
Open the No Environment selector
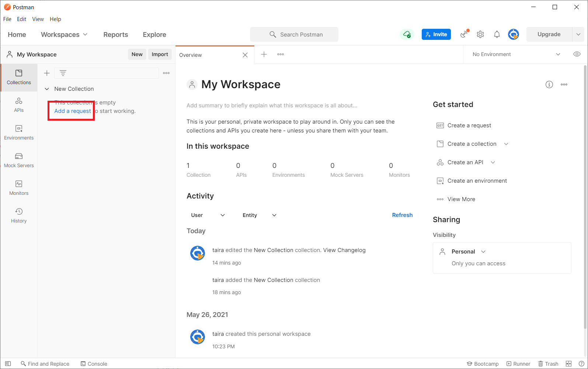coord(516,54)
